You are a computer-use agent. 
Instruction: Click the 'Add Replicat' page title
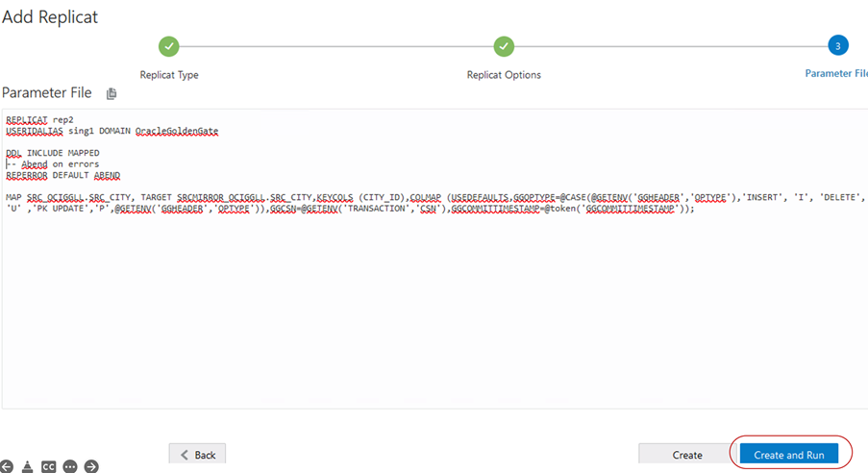pyautogui.click(x=50, y=17)
